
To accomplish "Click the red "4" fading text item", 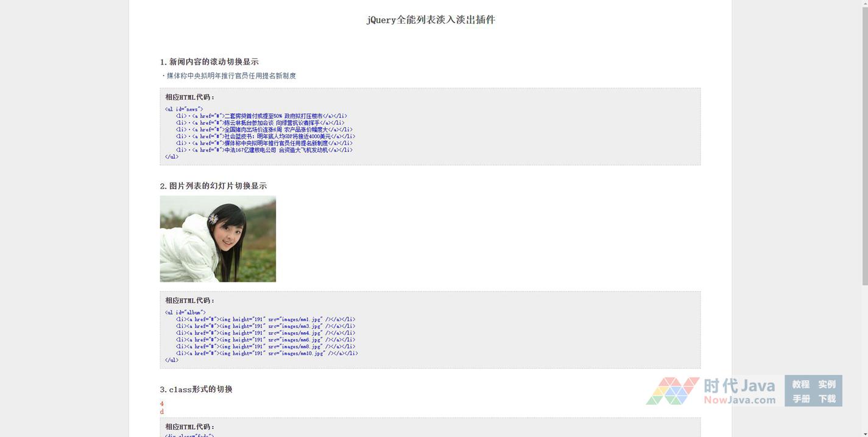I will (162, 404).
